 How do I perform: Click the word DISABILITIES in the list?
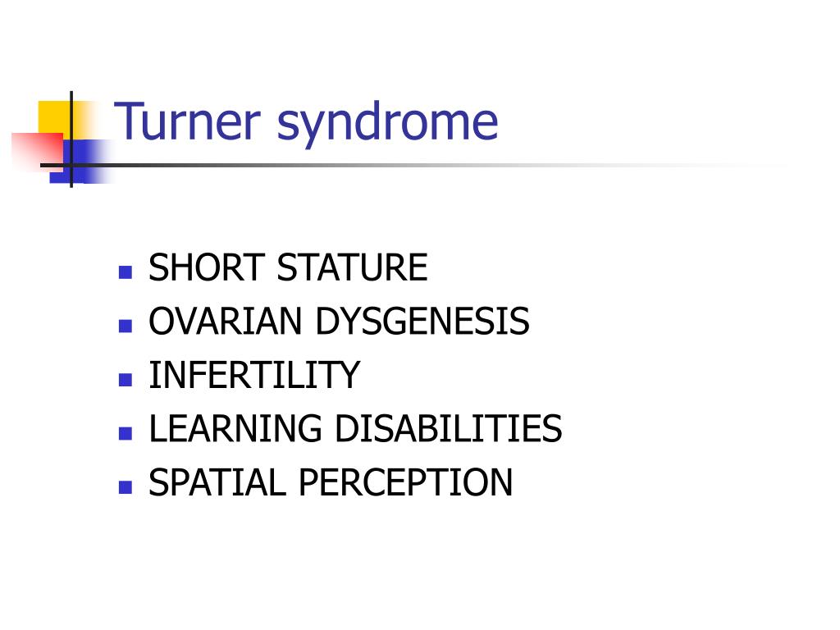pos(449,428)
